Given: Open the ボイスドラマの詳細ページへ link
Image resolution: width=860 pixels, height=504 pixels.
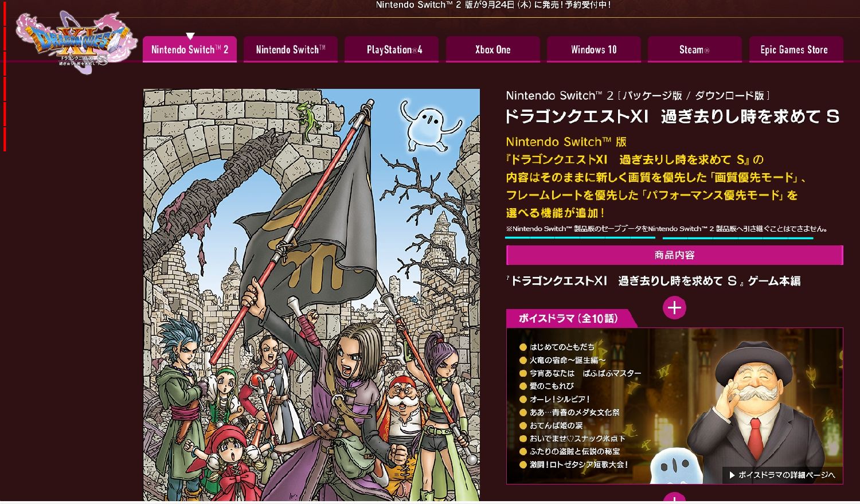Looking at the screenshot, I should pyautogui.click(x=783, y=475).
